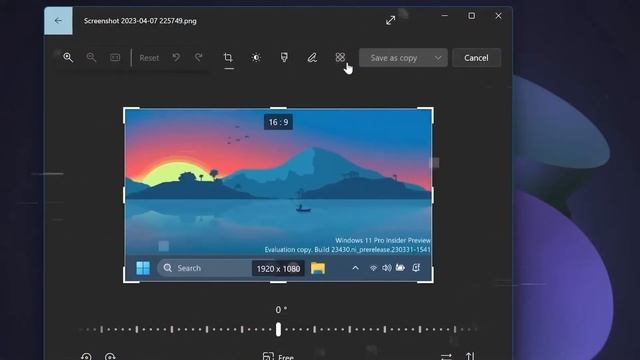
Task: Open the Adjustment brightness tab
Action: 256,58
